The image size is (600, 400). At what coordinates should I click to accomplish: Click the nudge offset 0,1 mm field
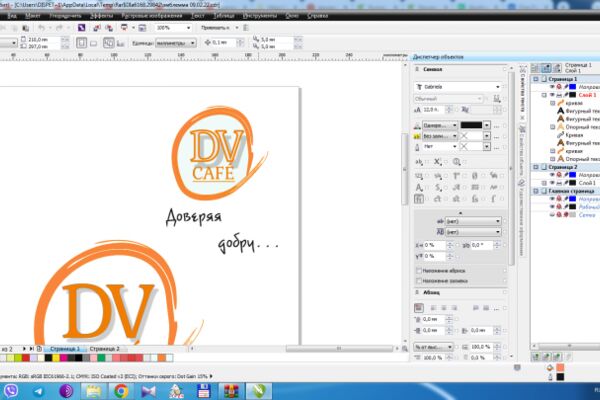coord(224,42)
